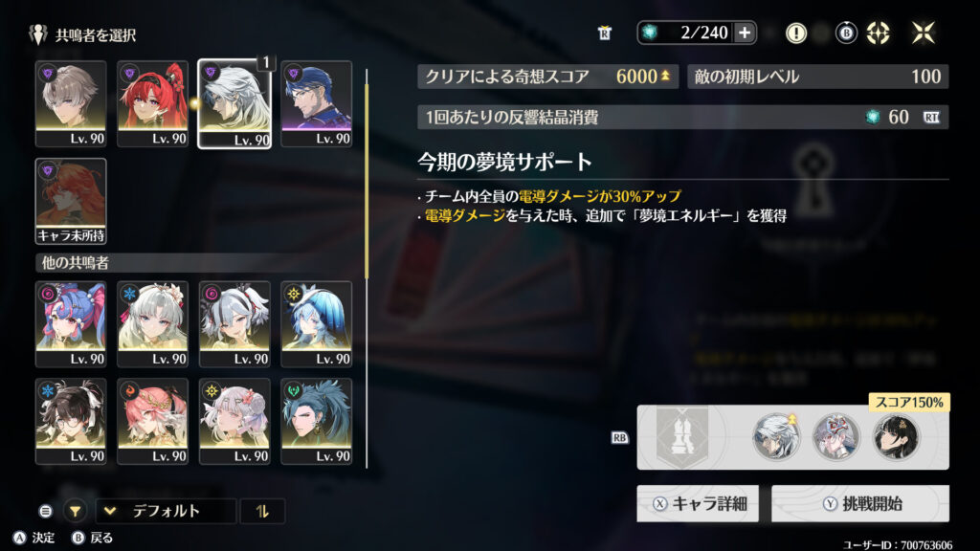This screenshot has width=980, height=551.
Task: Select the pink-haired fire resonator Lv. 90
Action: point(152,422)
